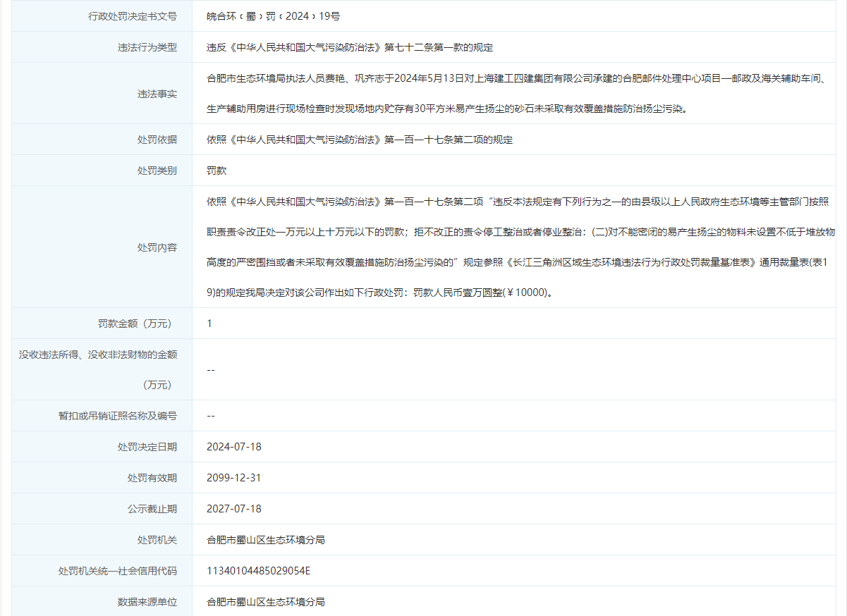Select the 行政处罚决定书文号 label cell
The image size is (847, 616).
tap(102, 16)
